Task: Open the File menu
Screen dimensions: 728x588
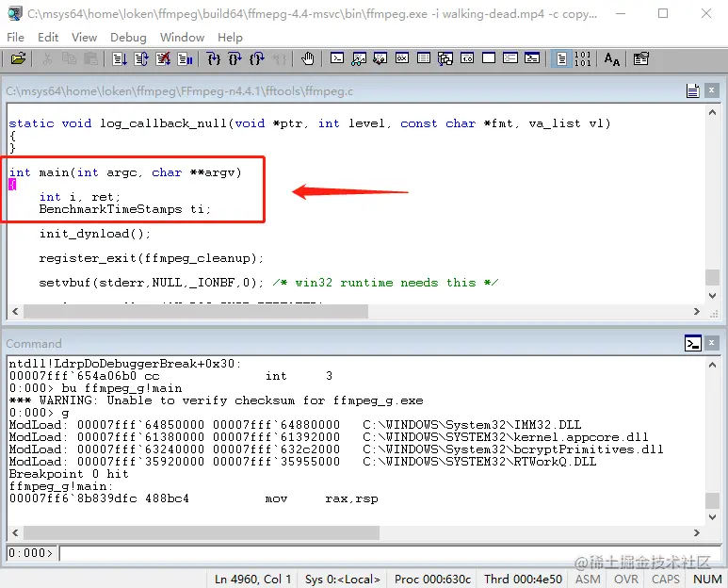Action: 15,37
